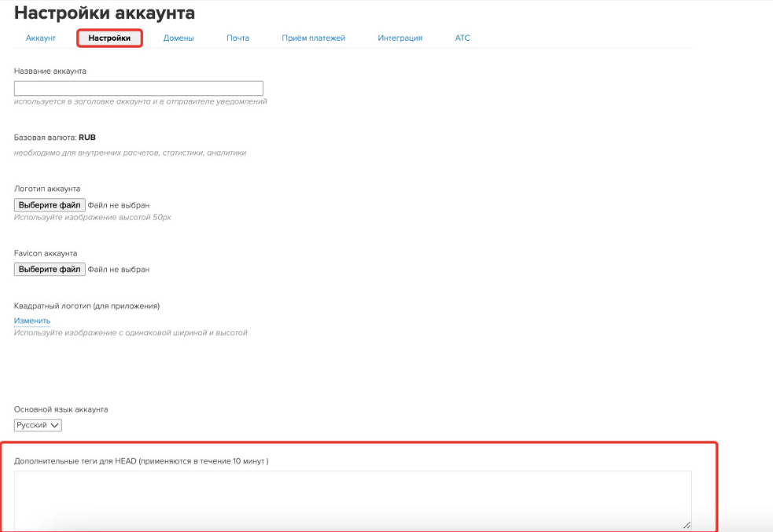Choose file for Логотип аккаунта

50,205
